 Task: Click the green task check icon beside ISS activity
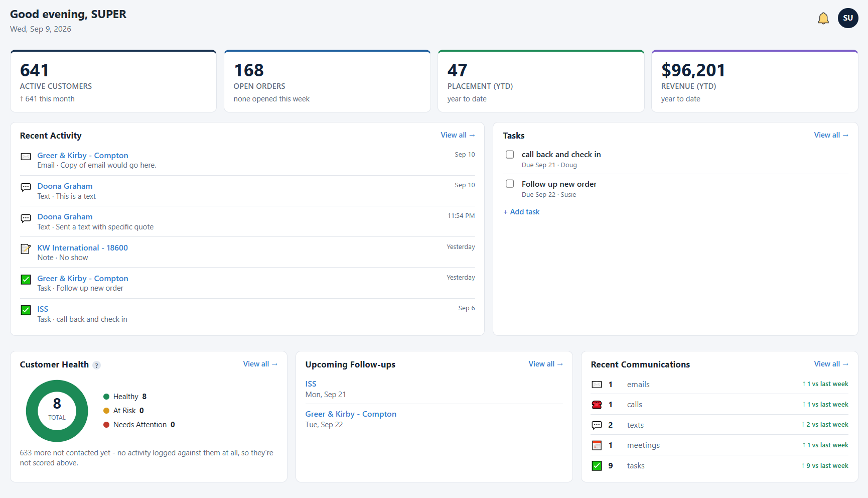(26, 310)
